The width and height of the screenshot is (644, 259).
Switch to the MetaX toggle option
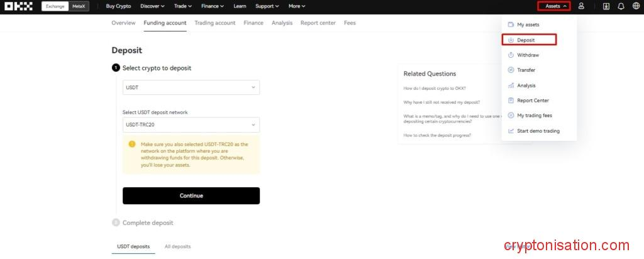[x=79, y=6]
